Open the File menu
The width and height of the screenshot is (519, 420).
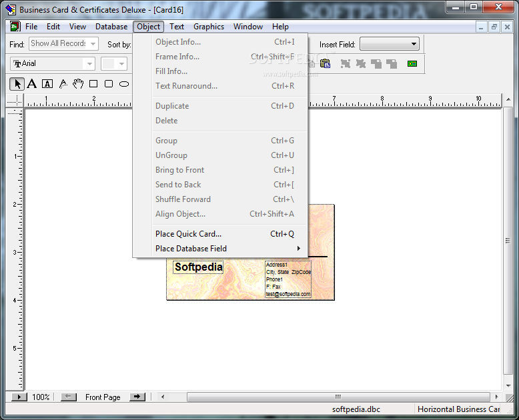(31, 27)
